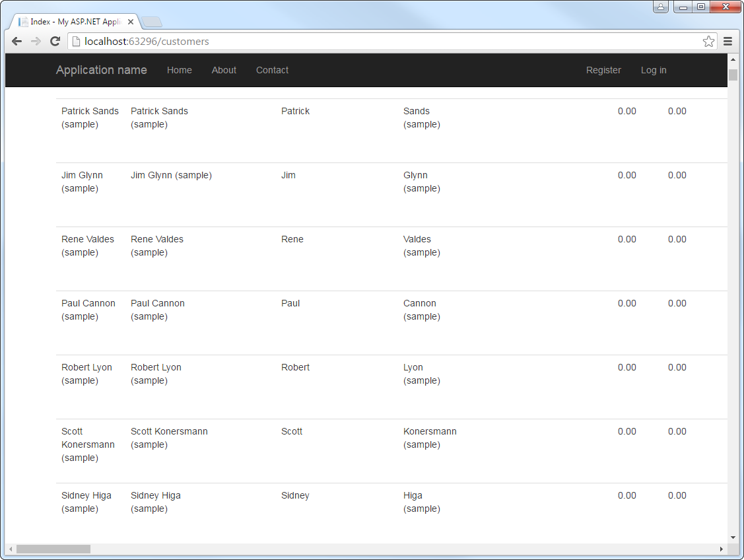This screenshot has width=744, height=560.
Task: Open the Contact navigation item
Action: (x=272, y=70)
